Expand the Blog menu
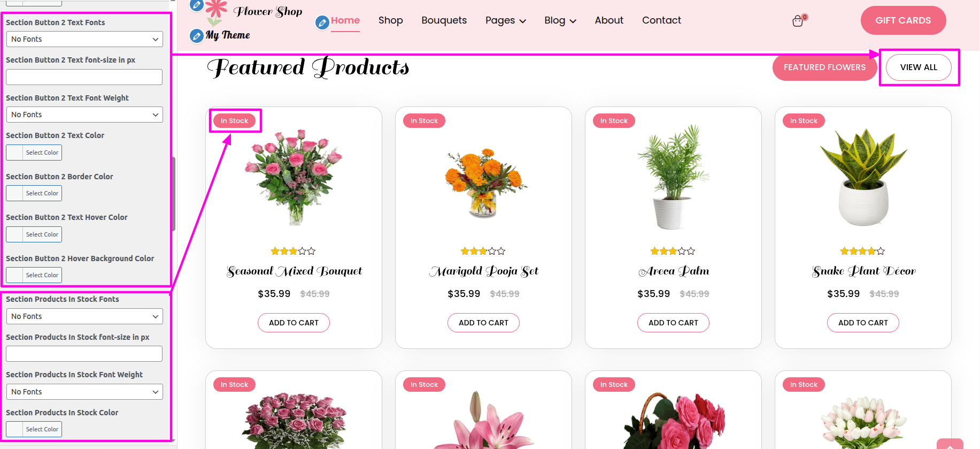980x449 pixels. point(560,20)
